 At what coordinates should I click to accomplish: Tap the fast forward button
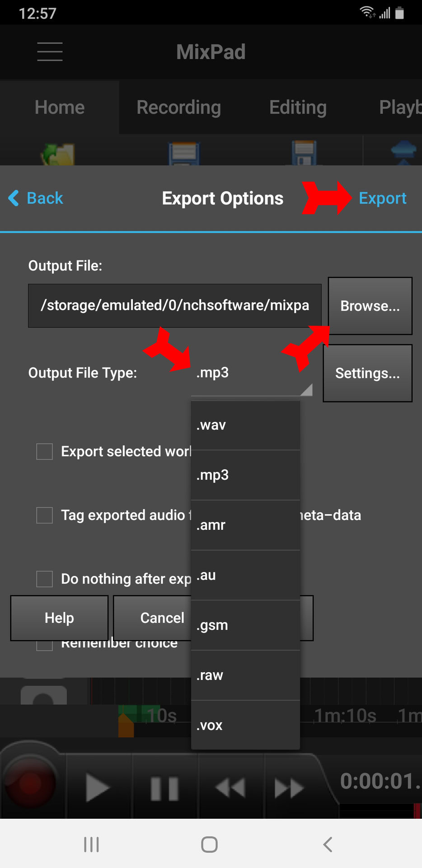[289, 788]
